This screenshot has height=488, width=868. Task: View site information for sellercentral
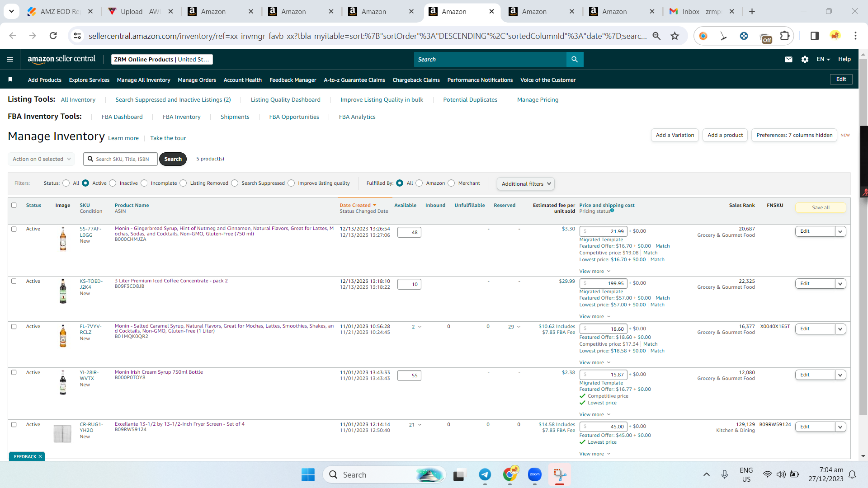[x=77, y=36]
